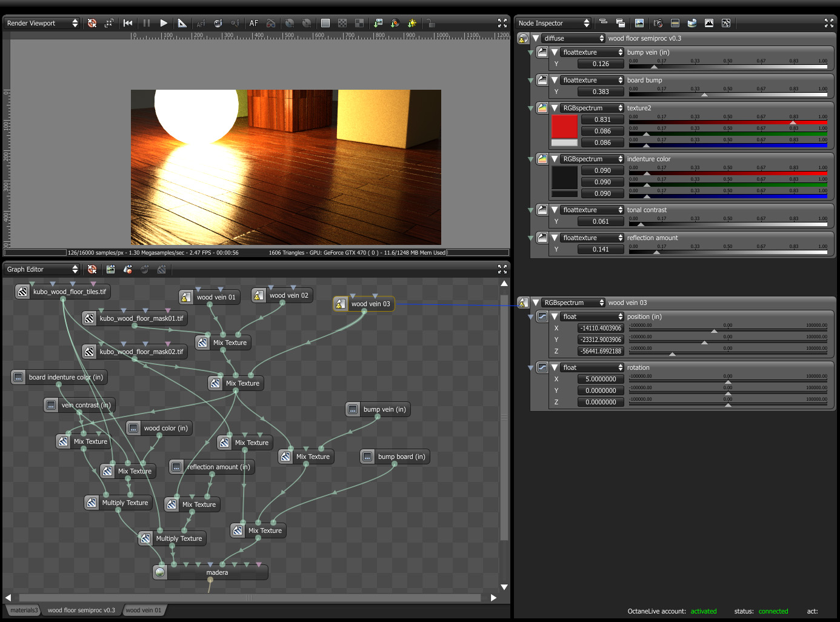Click the connected status text
This screenshot has height=622, width=840.
773,611
